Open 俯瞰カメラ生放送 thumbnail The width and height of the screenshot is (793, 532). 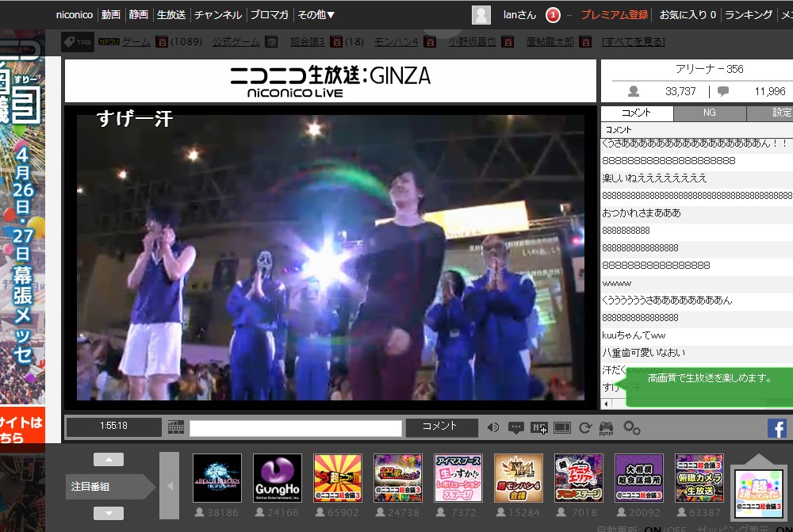[699, 478]
